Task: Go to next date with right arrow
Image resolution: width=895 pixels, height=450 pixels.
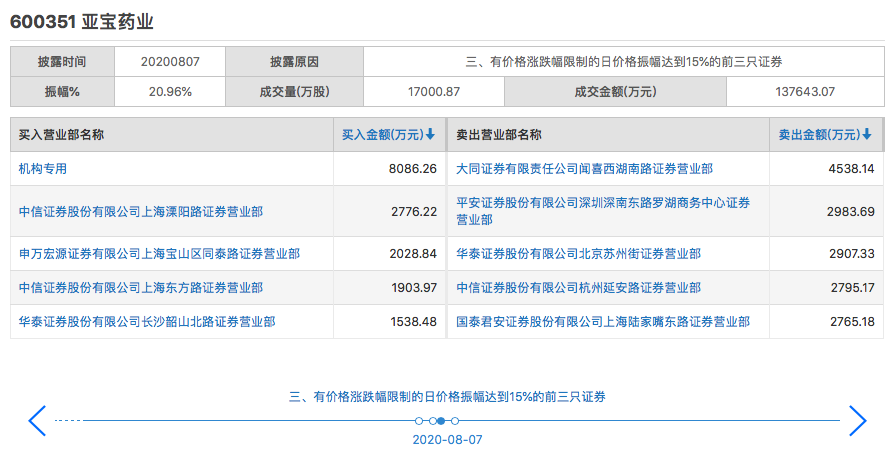Action: pos(858,421)
